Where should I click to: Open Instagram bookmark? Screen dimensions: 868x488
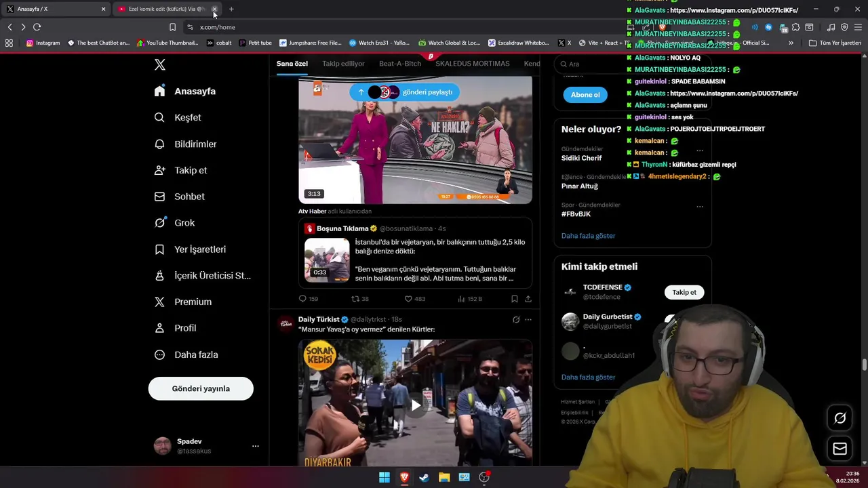coord(43,43)
